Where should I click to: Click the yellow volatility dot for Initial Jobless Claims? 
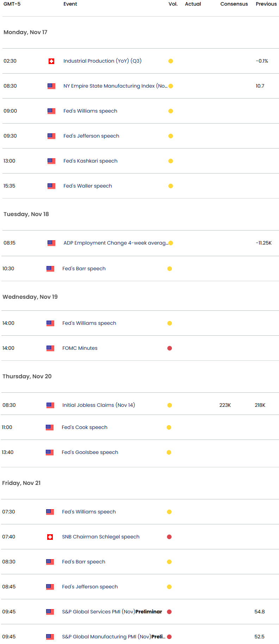click(169, 405)
